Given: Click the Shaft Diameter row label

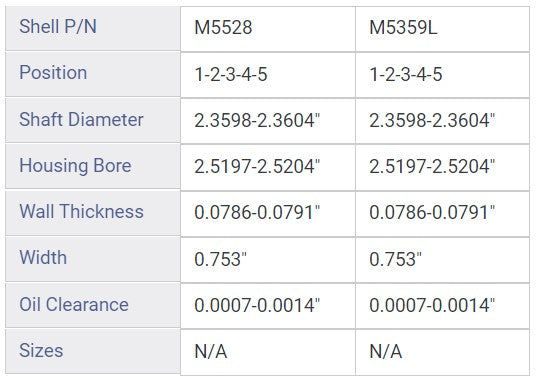Looking at the screenshot, I should click(x=93, y=120).
